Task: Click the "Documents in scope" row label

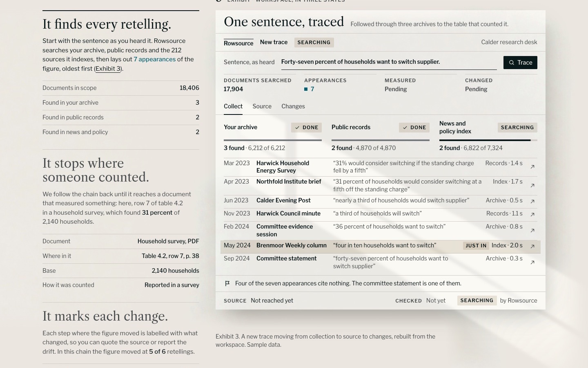Action: pos(69,88)
